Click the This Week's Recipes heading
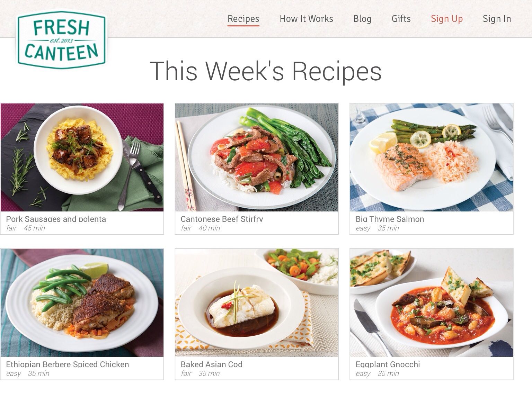The width and height of the screenshot is (532, 398). coord(266,71)
